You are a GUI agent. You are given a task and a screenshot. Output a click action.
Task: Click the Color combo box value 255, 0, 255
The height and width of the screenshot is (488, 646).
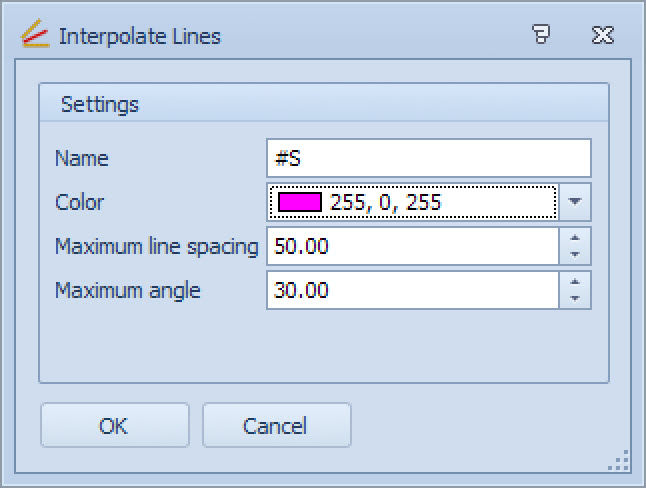coord(386,202)
